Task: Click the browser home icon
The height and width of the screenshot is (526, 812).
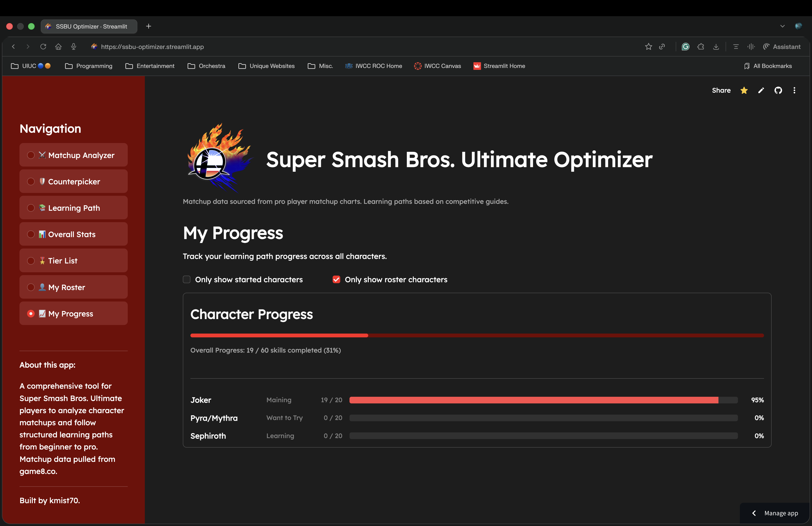Action: (x=58, y=47)
